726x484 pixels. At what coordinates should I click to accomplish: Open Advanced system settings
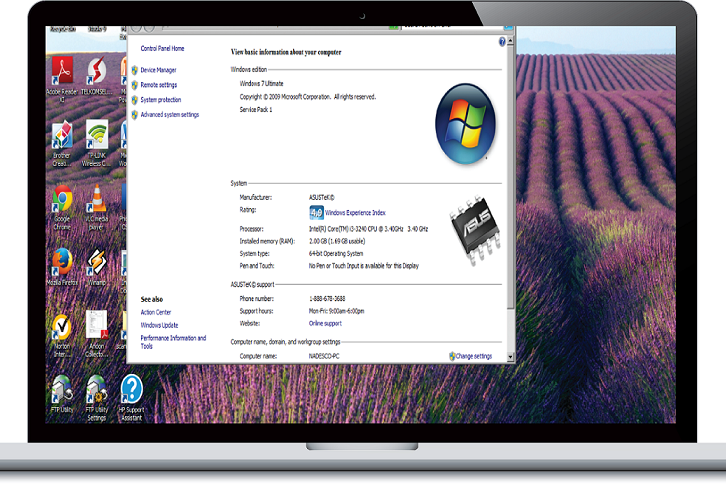[169, 115]
